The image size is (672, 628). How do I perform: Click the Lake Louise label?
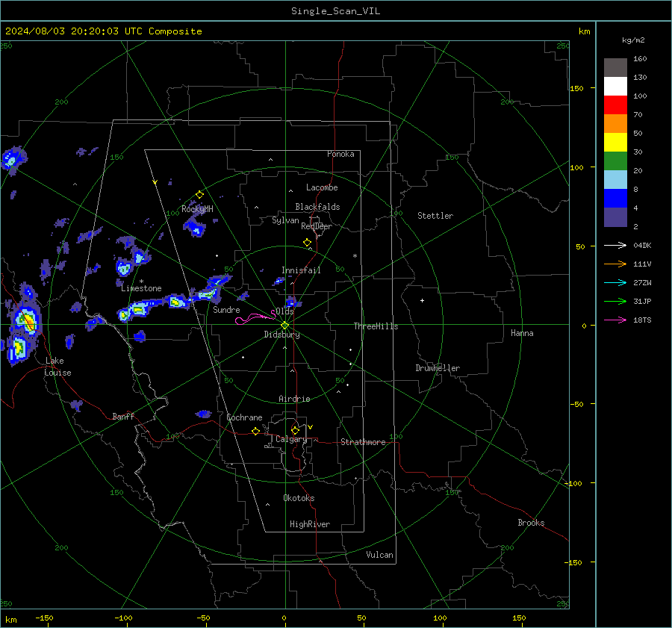(x=57, y=367)
